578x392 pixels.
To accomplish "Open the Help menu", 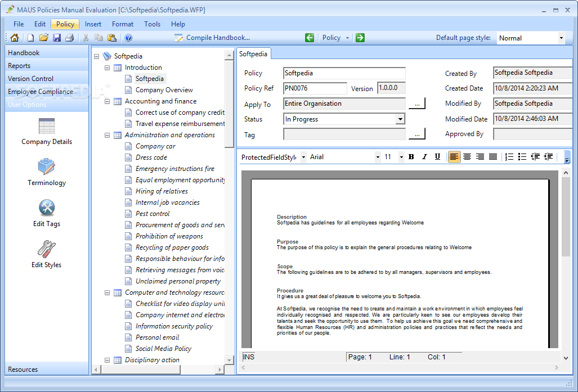I will [178, 24].
